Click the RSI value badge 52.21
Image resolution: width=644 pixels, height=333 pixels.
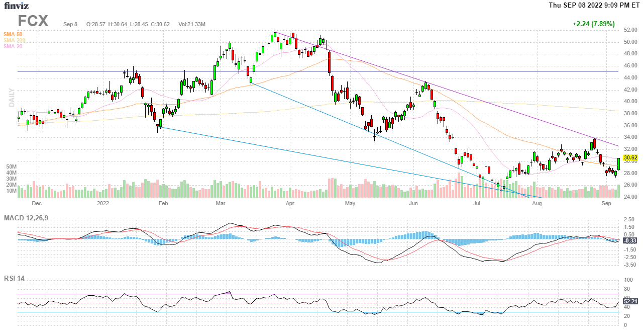630,301
